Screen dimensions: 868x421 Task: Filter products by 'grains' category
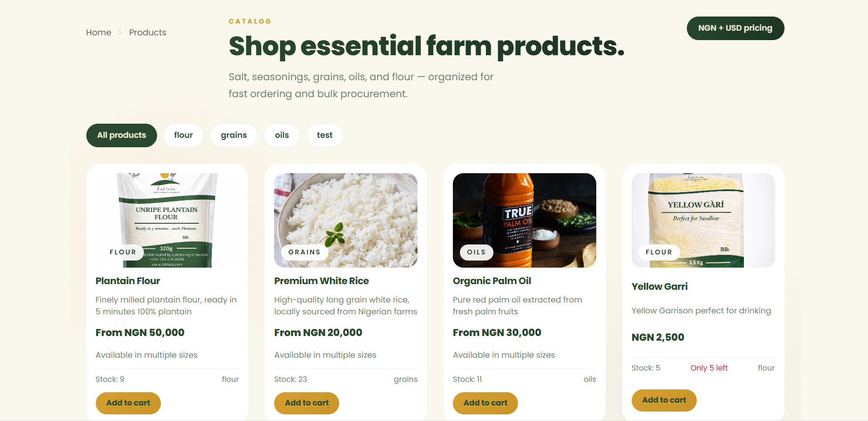(x=234, y=135)
